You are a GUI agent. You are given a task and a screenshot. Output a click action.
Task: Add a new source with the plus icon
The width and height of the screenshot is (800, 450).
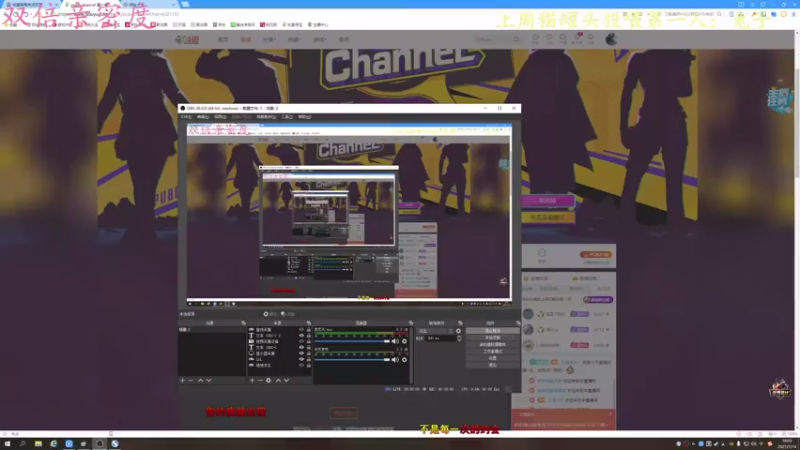[252, 381]
